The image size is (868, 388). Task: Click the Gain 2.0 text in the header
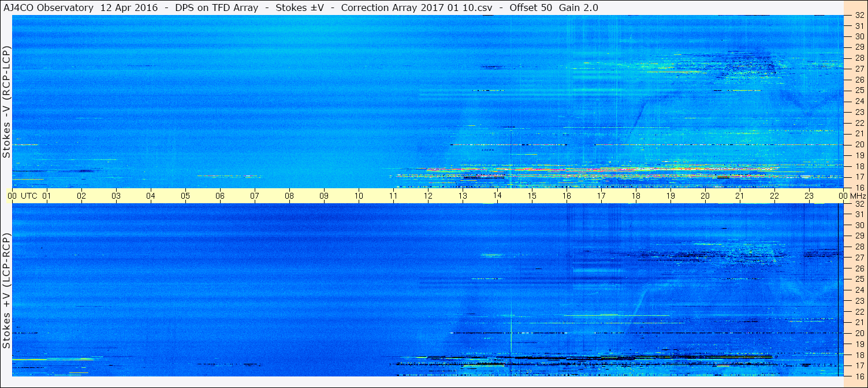pos(579,8)
